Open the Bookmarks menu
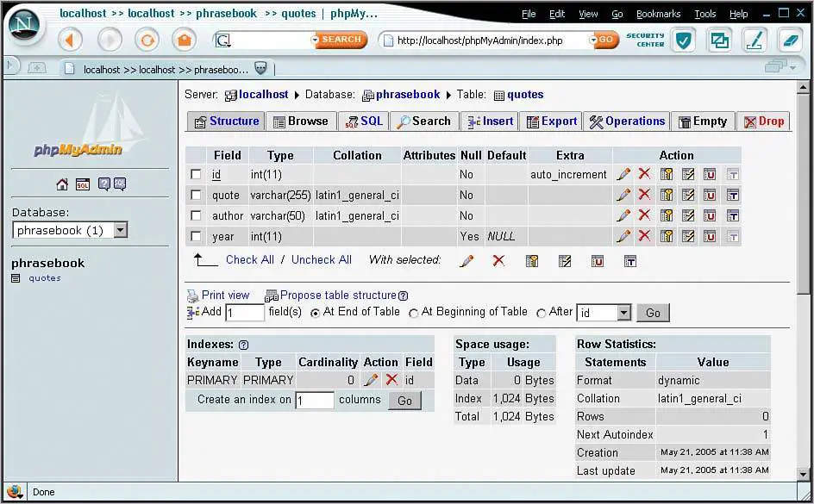814x504 pixels. [658, 14]
